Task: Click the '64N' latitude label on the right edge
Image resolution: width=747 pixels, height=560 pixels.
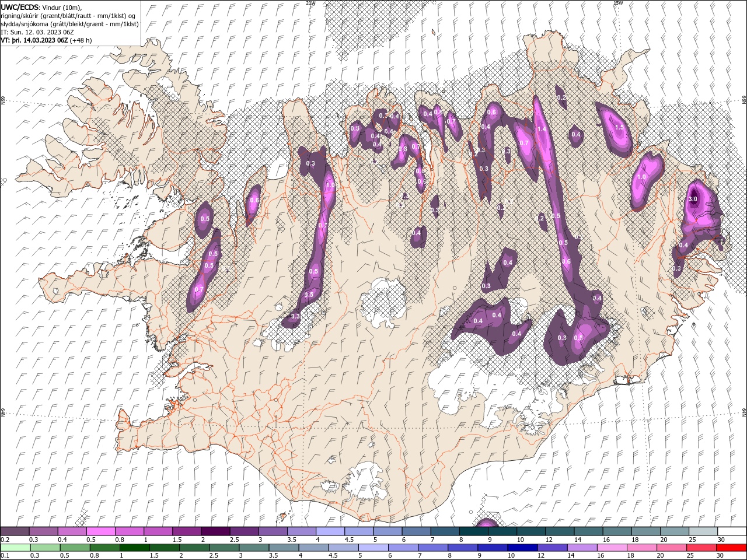Action: point(744,412)
